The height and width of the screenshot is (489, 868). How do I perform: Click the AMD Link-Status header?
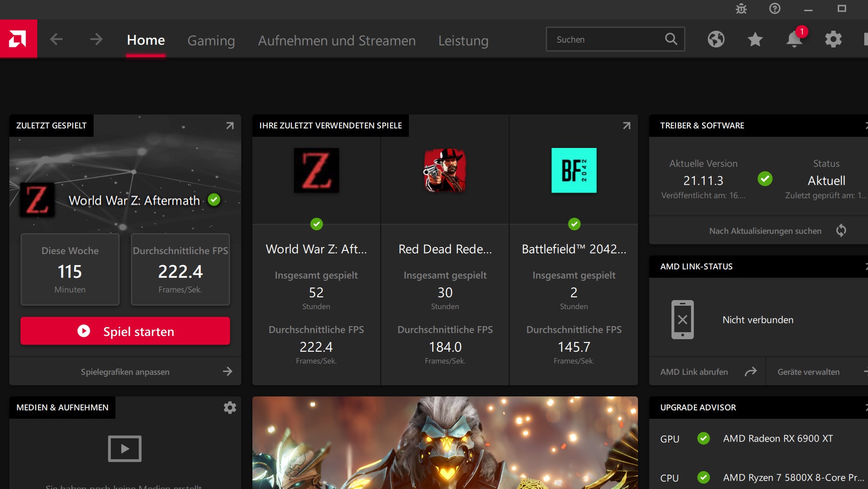pyautogui.click(x=696, y=267)
